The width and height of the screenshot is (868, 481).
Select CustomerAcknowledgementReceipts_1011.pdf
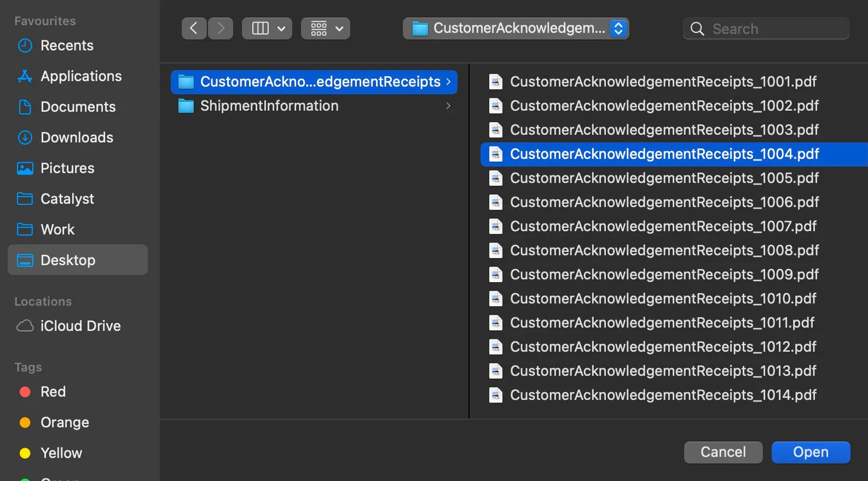click(x=674, y=323)
